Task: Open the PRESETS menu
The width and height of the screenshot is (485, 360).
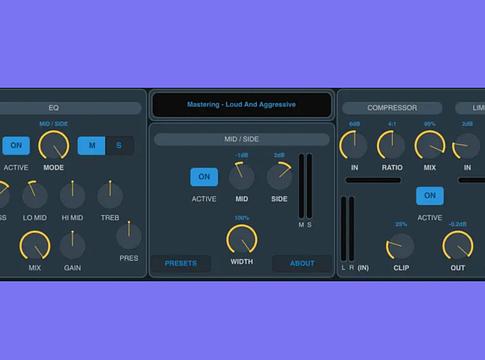Action: point(181,263)
